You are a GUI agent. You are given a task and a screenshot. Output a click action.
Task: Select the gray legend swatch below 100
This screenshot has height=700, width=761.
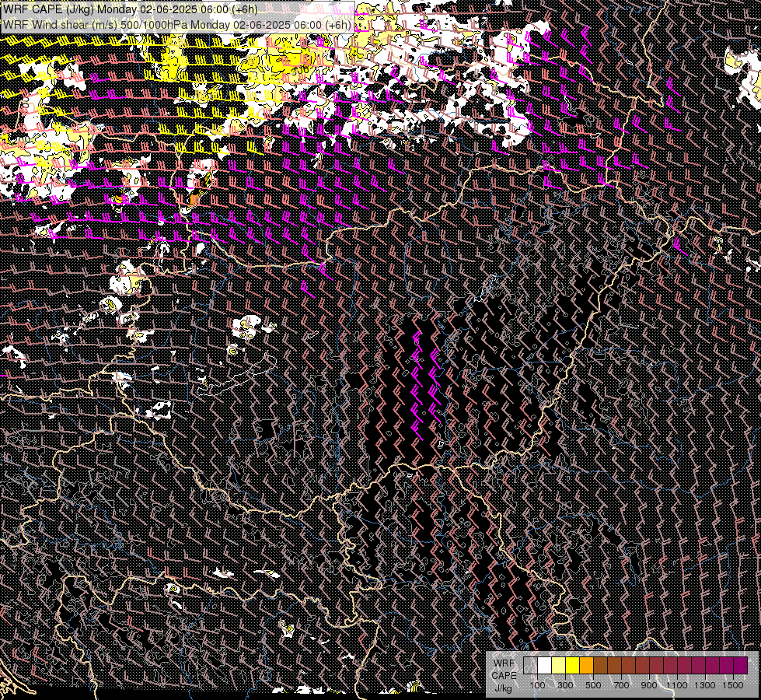pos(530,666)
